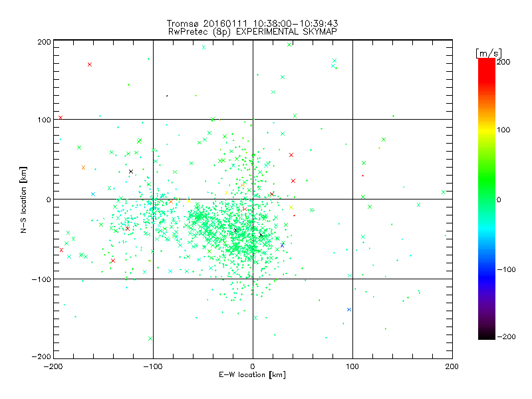Click the x-axis tick label 200
The width and height of the screenshot is (532, 399).
(x=452, y=366)
